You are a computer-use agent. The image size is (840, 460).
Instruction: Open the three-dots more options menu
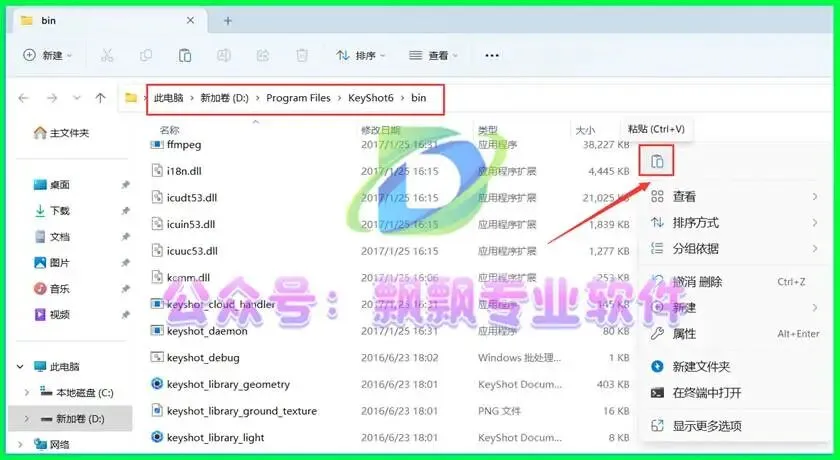[x=492, y=55]
